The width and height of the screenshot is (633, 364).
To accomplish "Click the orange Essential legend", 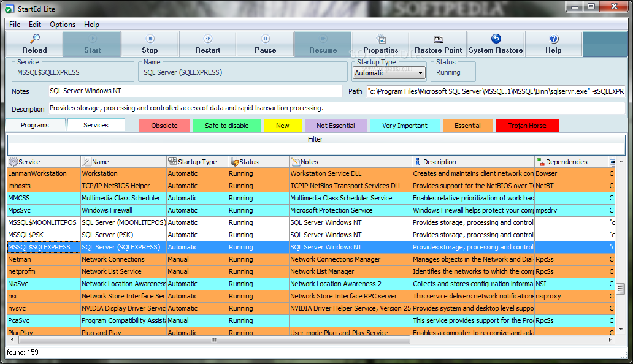I will click(x=467, y=126).
